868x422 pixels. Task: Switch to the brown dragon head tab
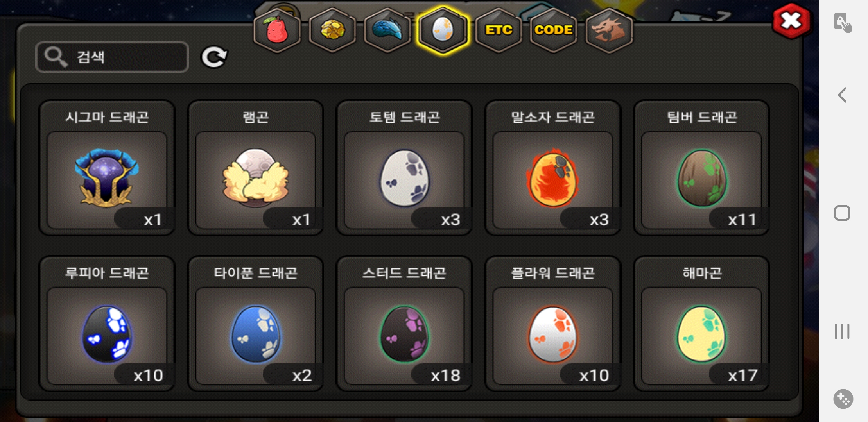pos(609,30)
